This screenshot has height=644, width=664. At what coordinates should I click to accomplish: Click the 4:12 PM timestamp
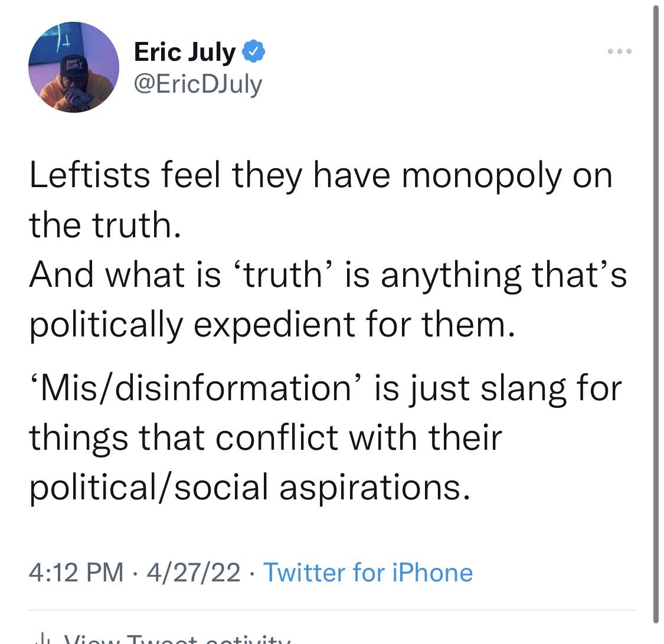pos(77,572)
